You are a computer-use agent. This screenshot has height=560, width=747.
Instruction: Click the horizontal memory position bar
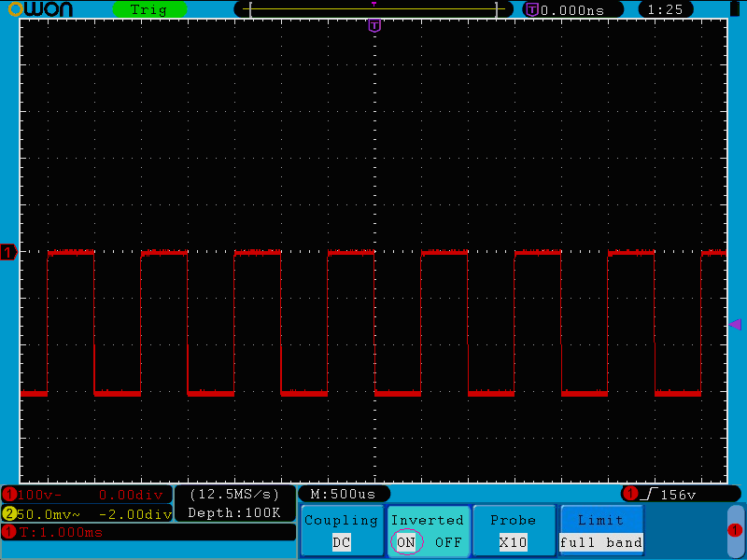pyautogui.click(x=373, y=9)
